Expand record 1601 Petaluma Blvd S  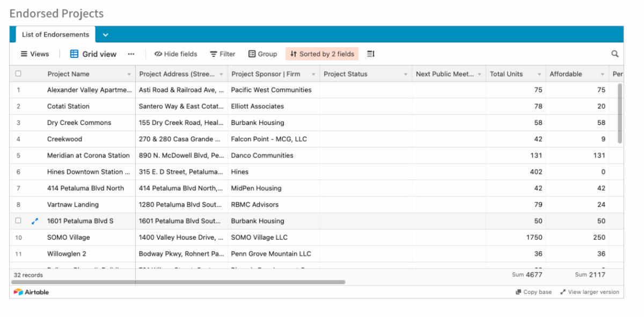tap(35, 221)
